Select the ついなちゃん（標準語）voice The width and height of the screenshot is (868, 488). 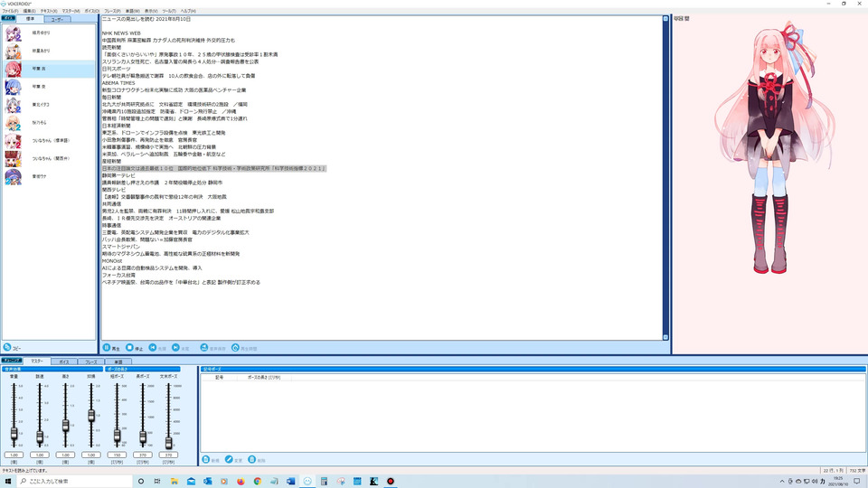(x=49, y=141)
